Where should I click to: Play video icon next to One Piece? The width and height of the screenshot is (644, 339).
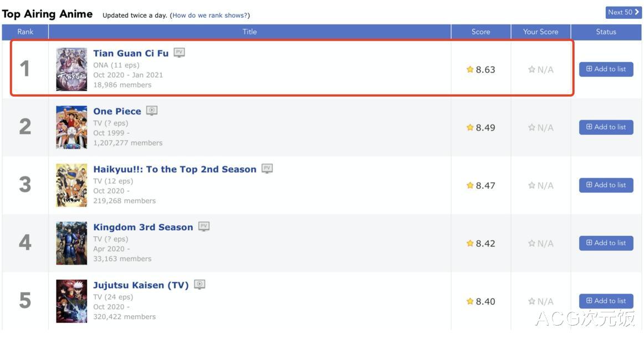coord(152,110)
